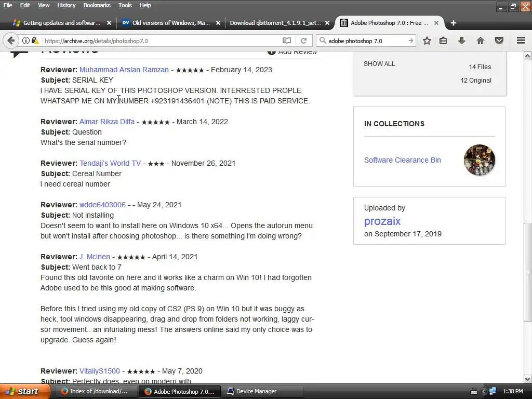
Task: Toggle reader view icon in address bar
Action: 287,41
